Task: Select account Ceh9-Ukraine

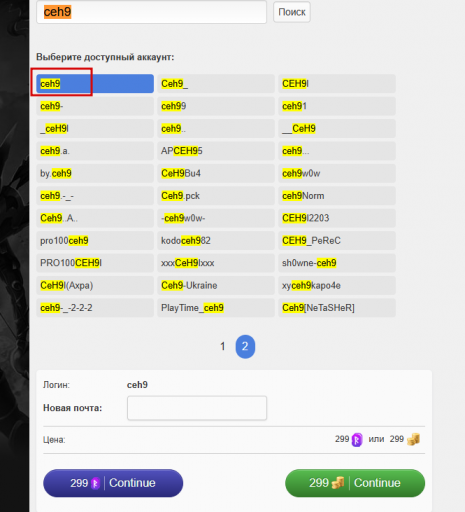Action: click(x=216, y=285)
